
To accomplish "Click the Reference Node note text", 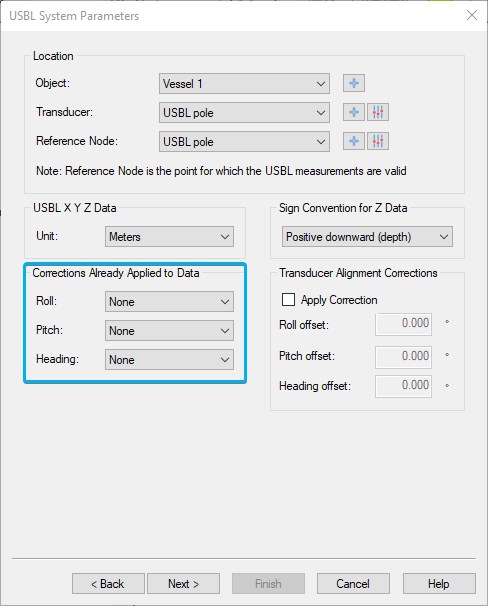I will (221, 171).
